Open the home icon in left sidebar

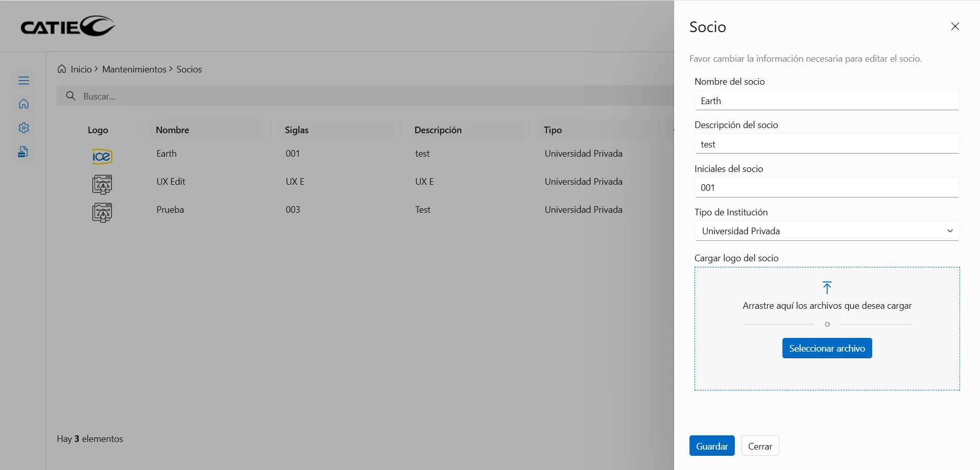23,104
